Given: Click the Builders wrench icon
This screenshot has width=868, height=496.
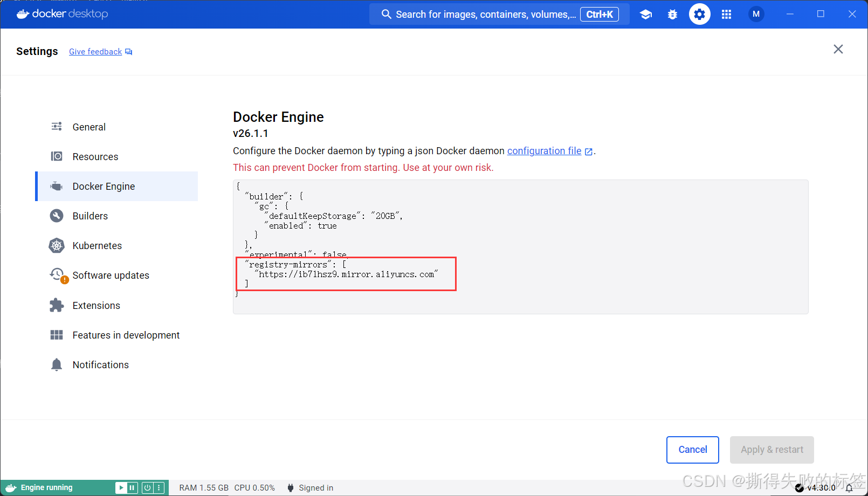Looking at the screenshot, I should (x=57, y=216).
